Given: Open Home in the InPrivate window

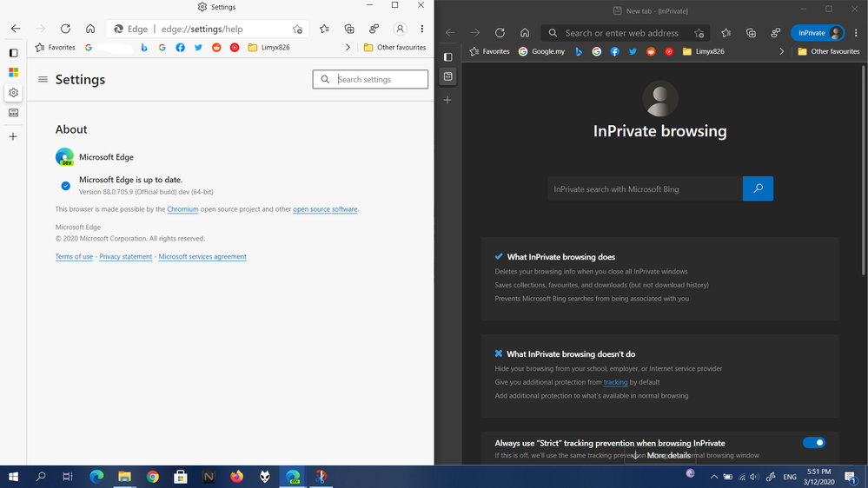Looking at the screenshot, I should (525, 33).
